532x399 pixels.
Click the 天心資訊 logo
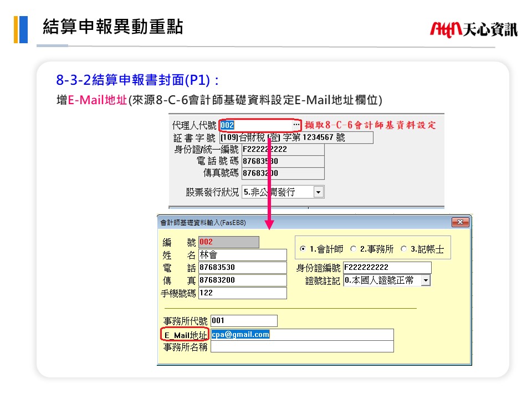pyautogui.click(x=473, y=29)
